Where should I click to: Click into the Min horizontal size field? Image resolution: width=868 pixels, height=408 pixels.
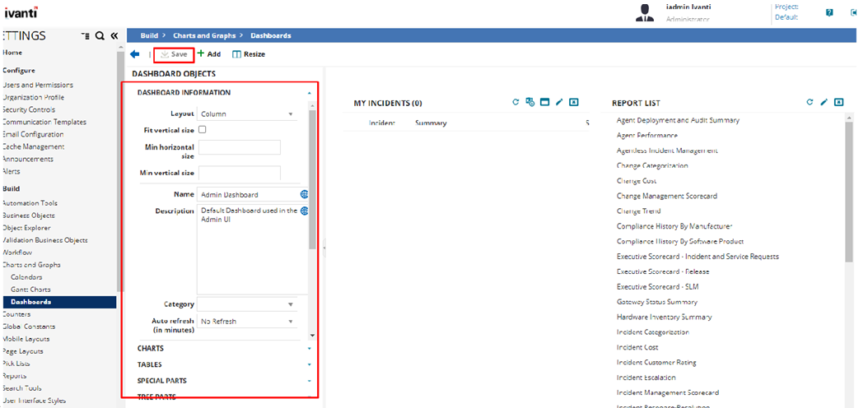pos(240,148)
